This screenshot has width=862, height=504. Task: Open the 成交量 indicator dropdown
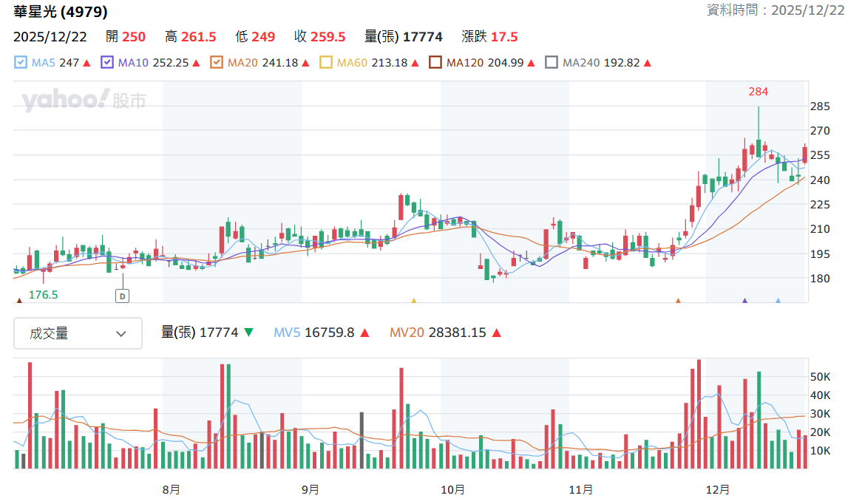pos(78,333)
